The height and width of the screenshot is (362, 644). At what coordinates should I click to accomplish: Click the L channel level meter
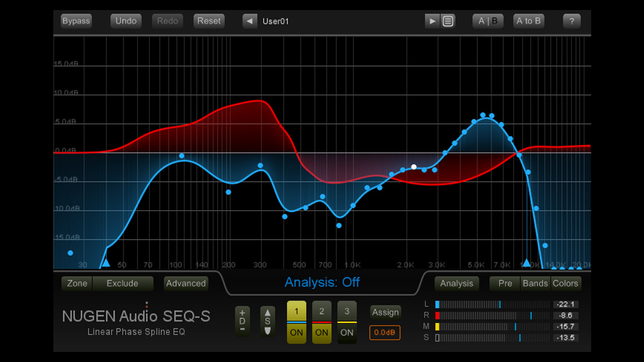pyautogui.click(x=493, y=304)
